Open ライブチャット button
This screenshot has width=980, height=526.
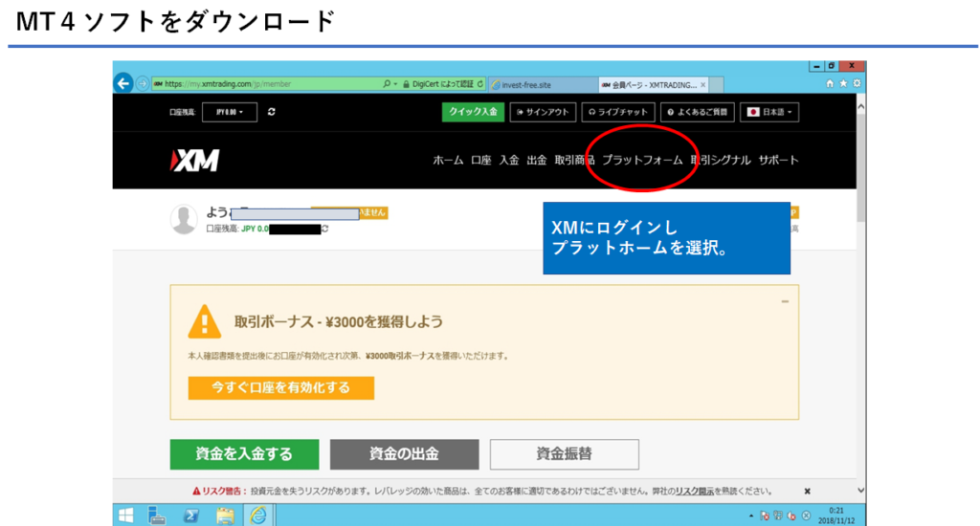tap(618, 112)
